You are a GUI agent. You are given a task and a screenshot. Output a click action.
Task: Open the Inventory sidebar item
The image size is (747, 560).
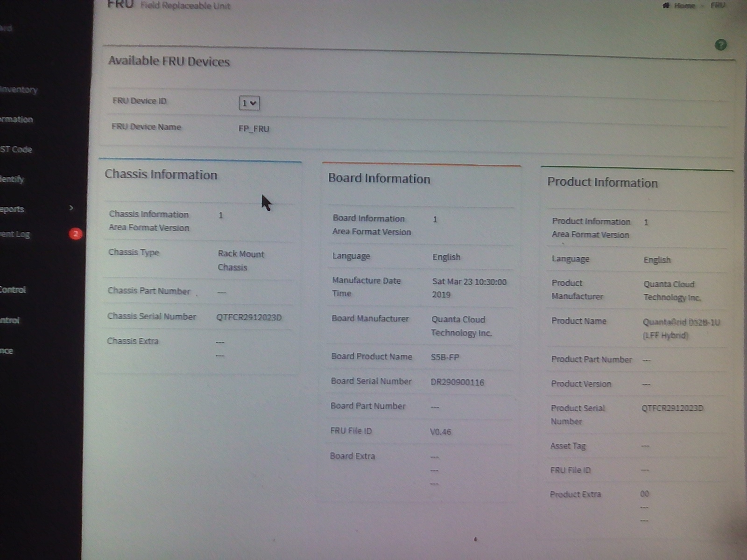[19, 90]
